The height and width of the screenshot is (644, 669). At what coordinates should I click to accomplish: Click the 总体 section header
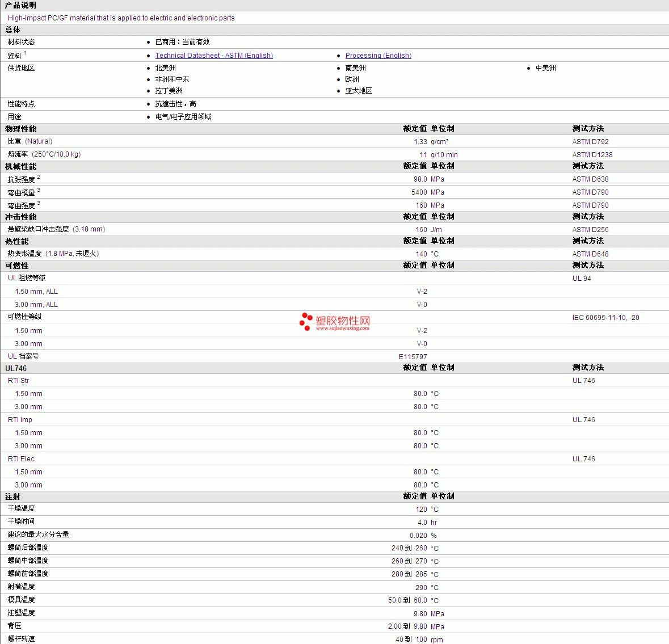pos(12,30)
